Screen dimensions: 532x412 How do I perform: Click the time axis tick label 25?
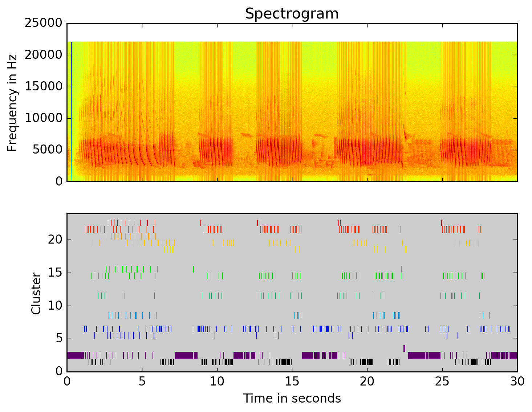(442, 382)
